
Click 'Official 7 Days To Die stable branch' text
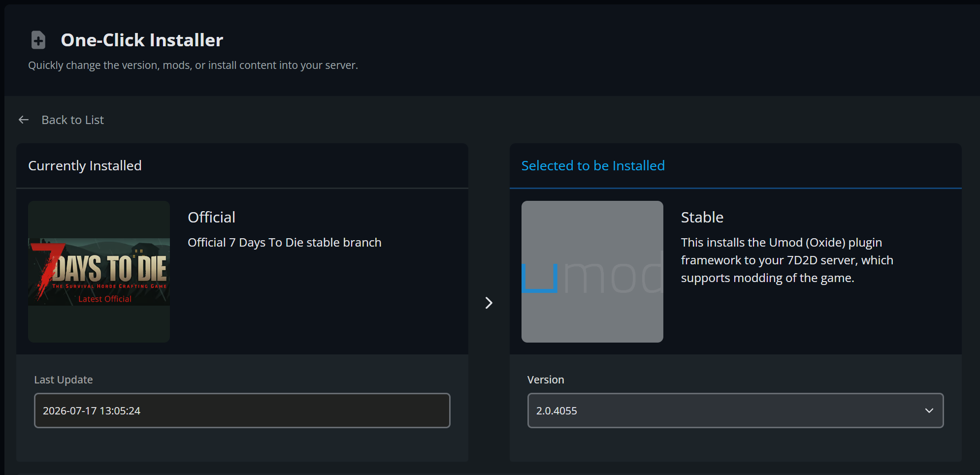coord(285,242)
